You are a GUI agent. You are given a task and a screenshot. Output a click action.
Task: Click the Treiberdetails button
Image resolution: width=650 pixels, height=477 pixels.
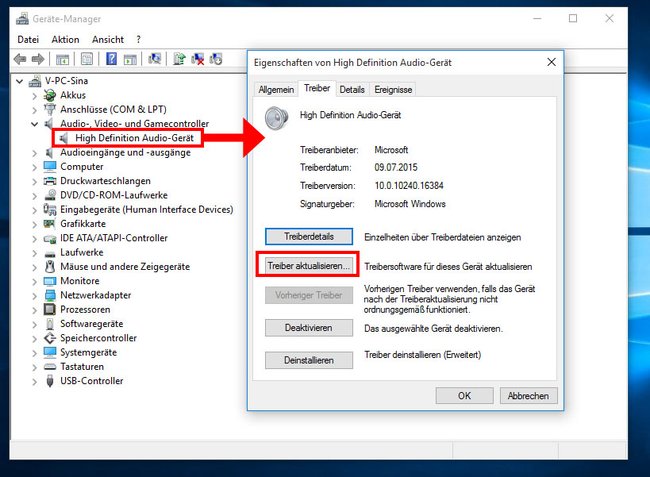309,237
